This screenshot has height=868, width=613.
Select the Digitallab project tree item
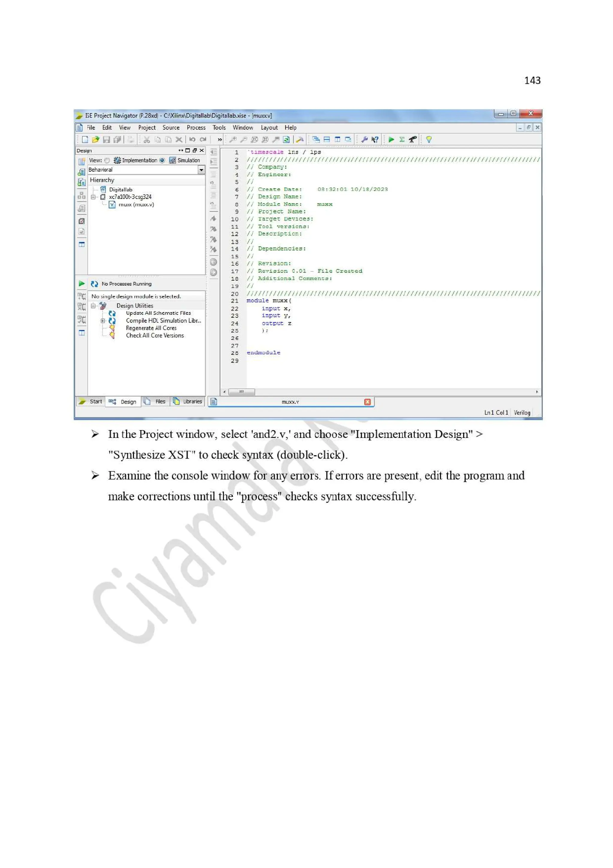tap(121, 190)
